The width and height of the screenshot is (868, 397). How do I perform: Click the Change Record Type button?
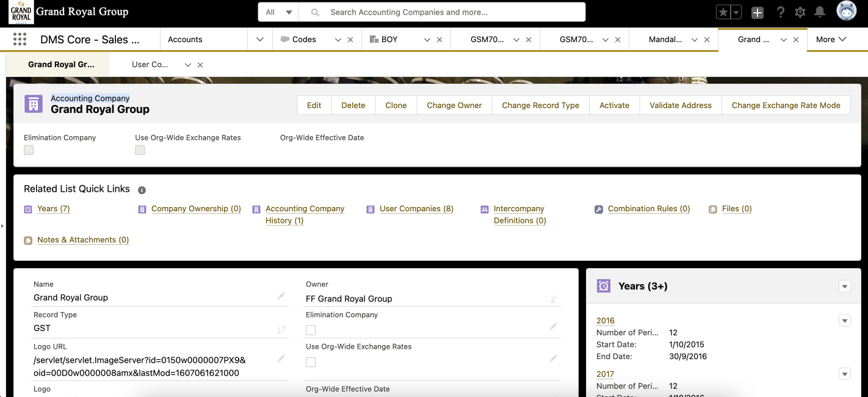(541, 105)
